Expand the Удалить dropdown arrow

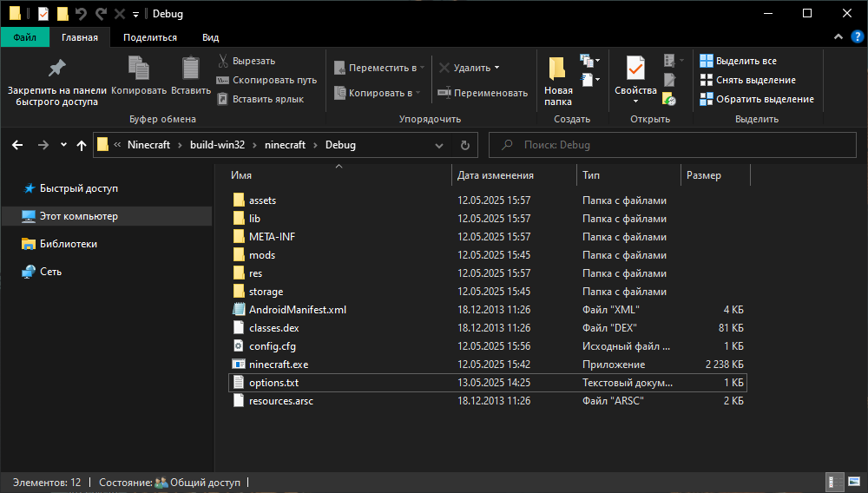(x=497, y=68)
